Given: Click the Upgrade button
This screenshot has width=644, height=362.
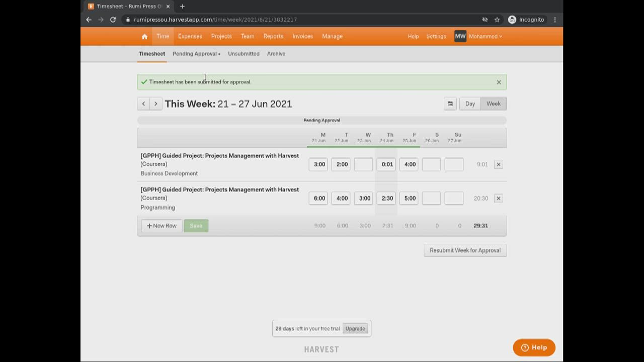Looking at the screenshot, I should (x=355, y=329).
